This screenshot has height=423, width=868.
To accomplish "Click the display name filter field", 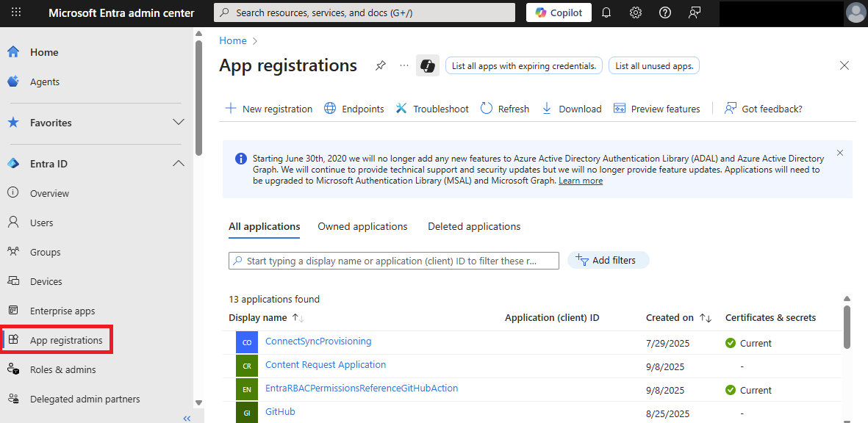I will [393, 260].
